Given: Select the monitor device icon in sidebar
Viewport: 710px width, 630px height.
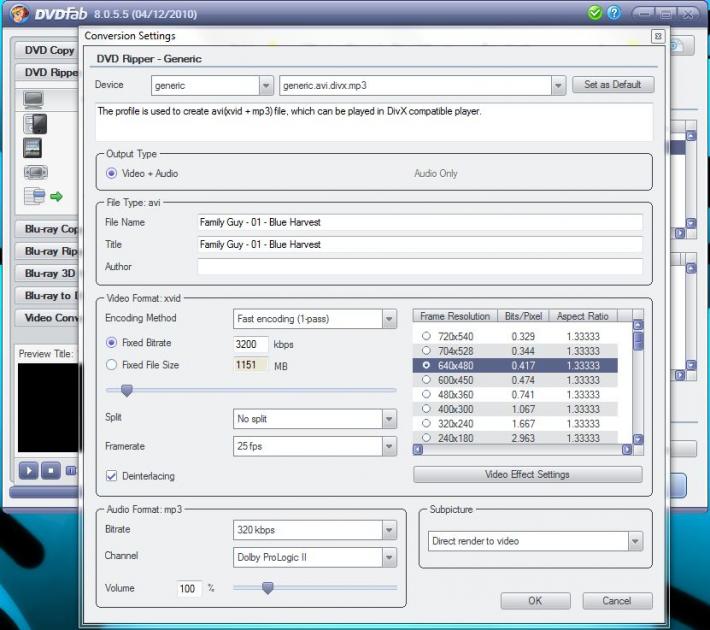Looking at the screenshot, I should pyautogui.click(x=34, y=99).
